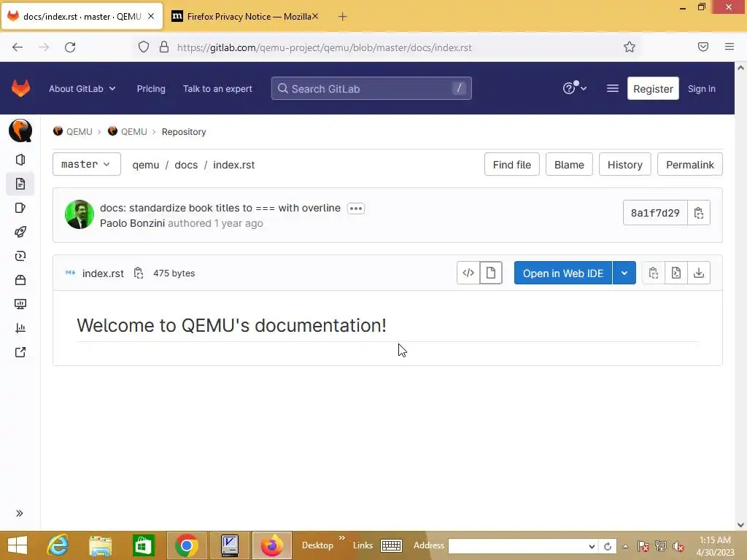Image resolution: width=747 pixels, height=560 pixels.
Task: Open taskbar Address dropdown arrow
Action: pyautogui.click(x=592, y=547)
